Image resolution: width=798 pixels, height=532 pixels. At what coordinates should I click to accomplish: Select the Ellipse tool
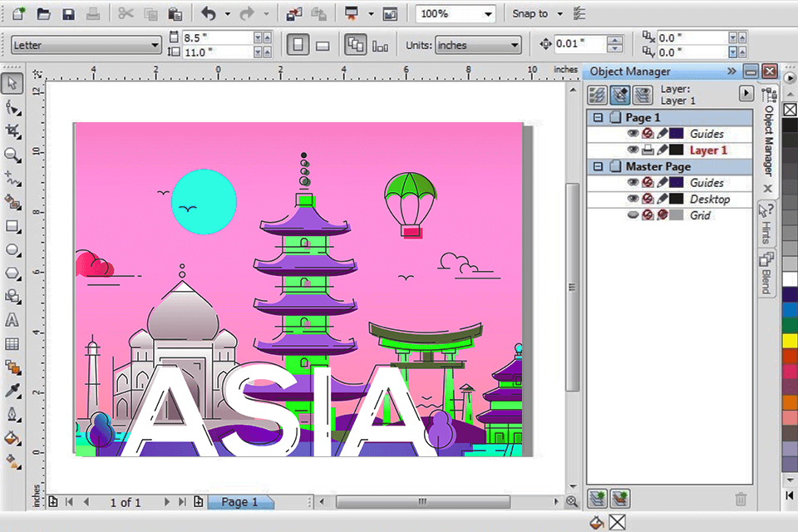[12, 249]
